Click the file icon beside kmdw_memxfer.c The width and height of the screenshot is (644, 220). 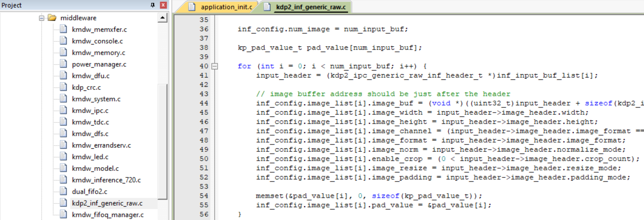tap(63, 30)
